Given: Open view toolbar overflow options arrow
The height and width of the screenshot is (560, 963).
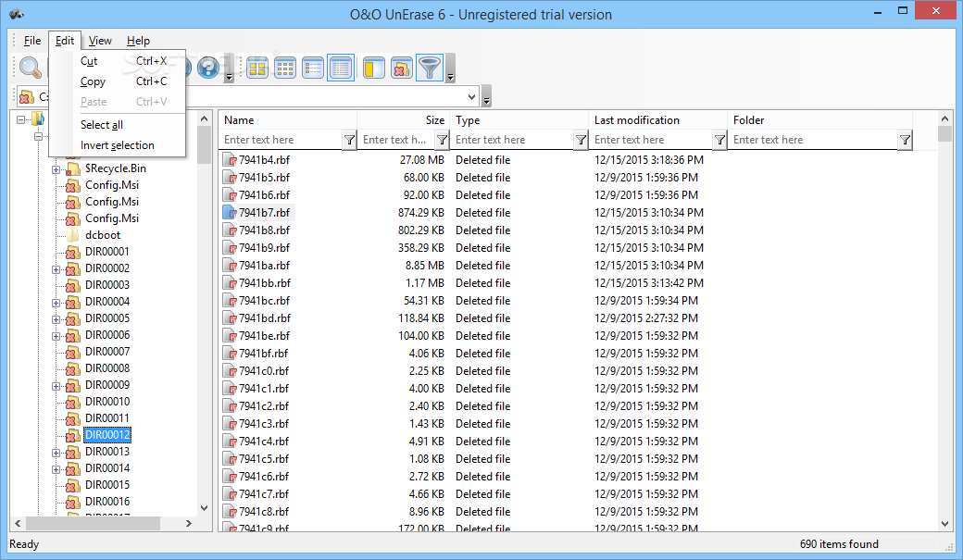Looking at the screenshot, I should coord(450,68).
